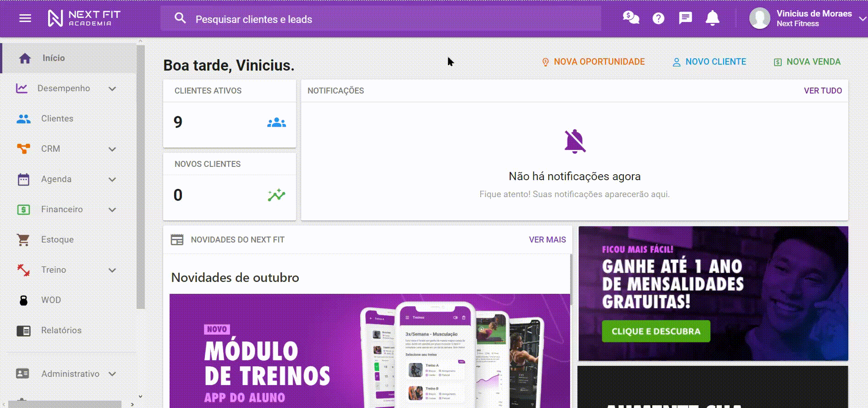
Task: Expand the Desempenho menu chevron
Action: click(x=112, y=88)
